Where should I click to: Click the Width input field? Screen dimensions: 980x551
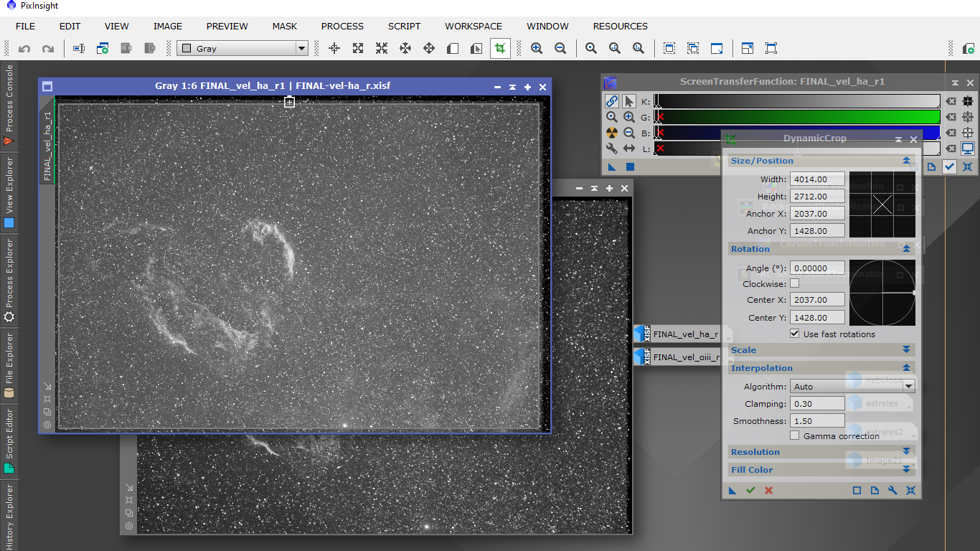817,179
